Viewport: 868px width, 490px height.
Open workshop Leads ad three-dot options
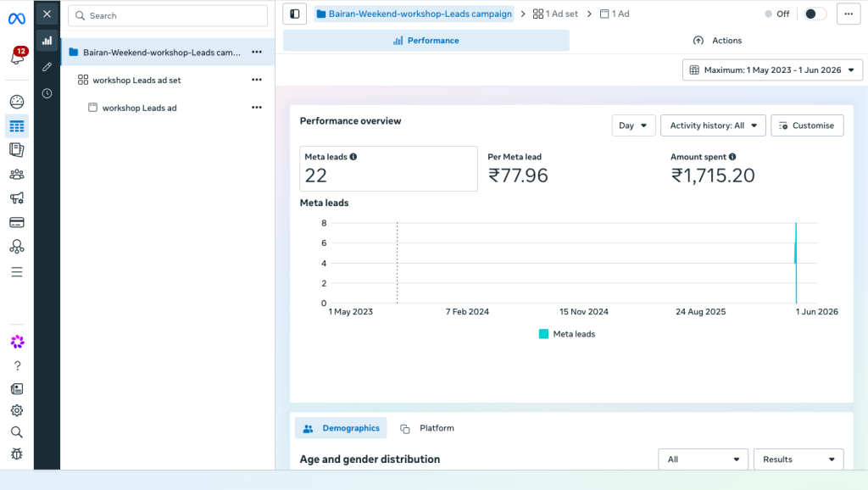tap(257, 108)
